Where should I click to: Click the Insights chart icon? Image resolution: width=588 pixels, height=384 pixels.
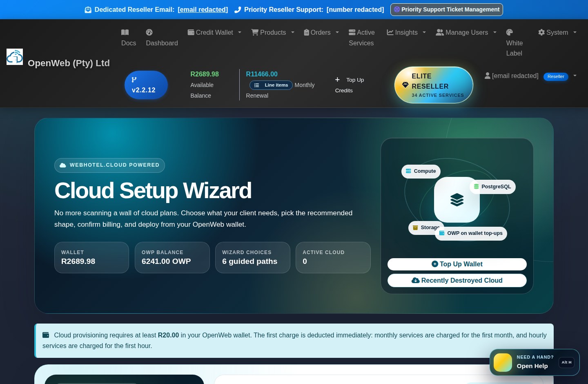click(390, 32)
